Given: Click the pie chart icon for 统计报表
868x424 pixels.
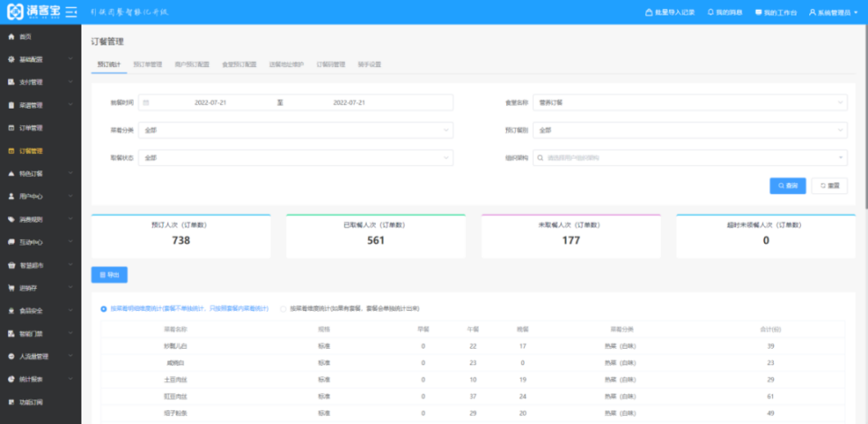Looking at the screenshot, I should [11, 379].
